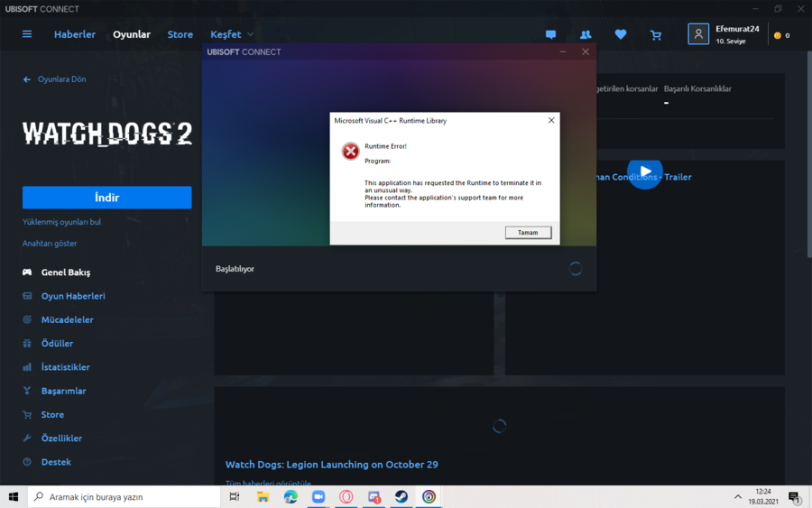Click Tamam in the runtime error dialog
This screenshot has width=812, height=508.
[528, 233]
